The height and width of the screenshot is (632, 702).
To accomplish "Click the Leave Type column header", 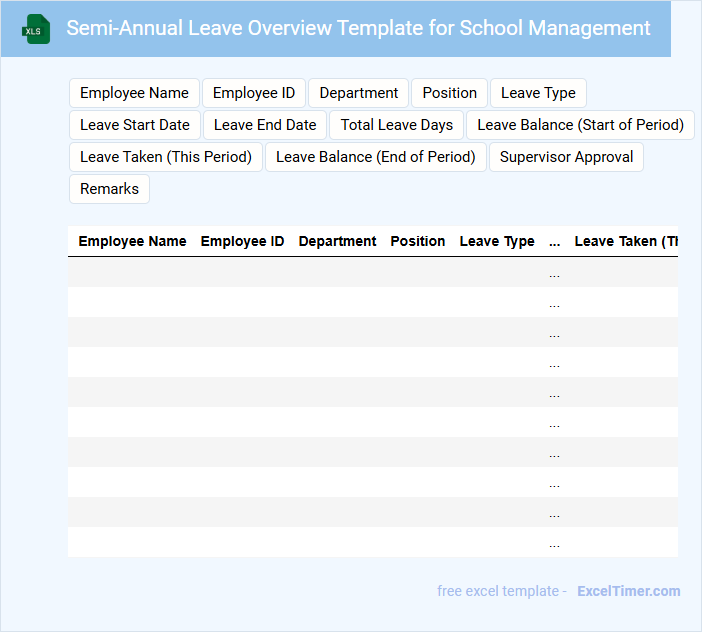I will pyautogui.click(x=497, y=241).
